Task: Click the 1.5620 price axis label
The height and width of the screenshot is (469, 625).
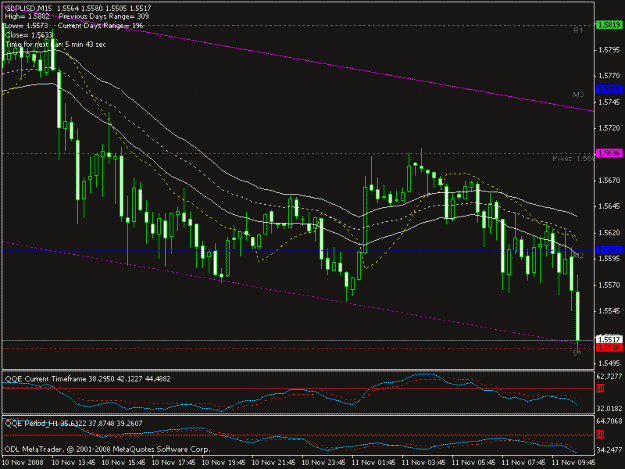Action: click(x=609, y=232)
